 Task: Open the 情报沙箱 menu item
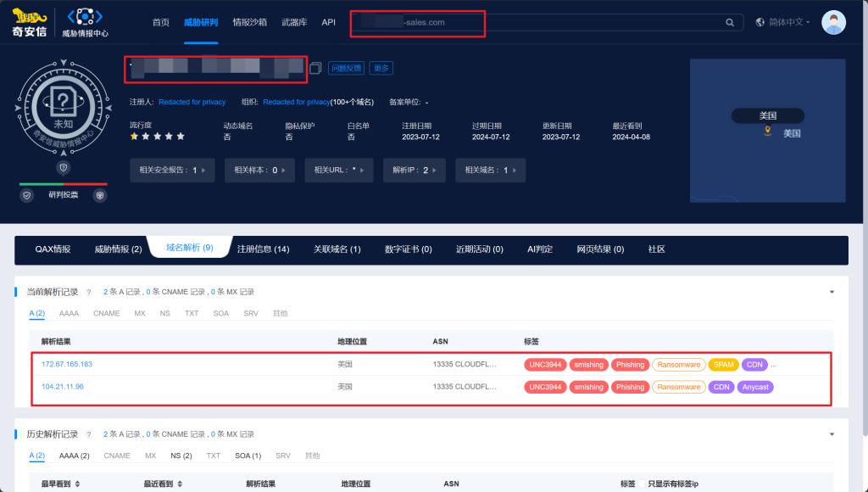(249, 23)
